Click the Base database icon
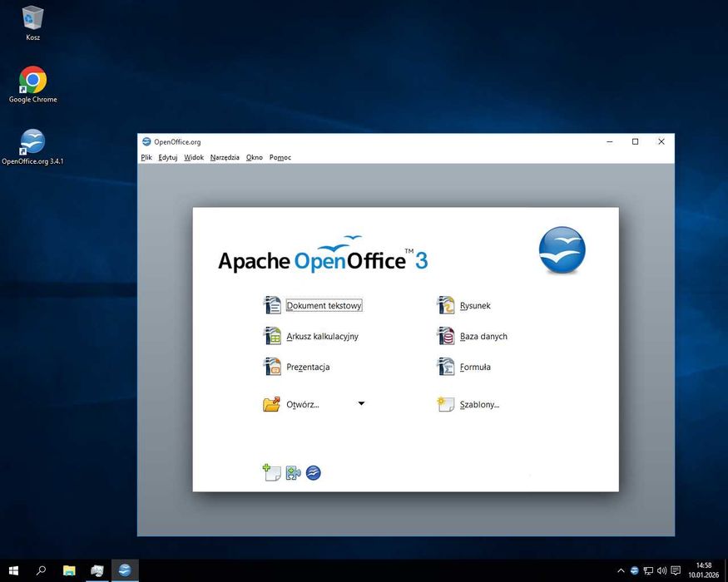Image resolution: width=728 pixels, height=582 pixels. (446, 336)
